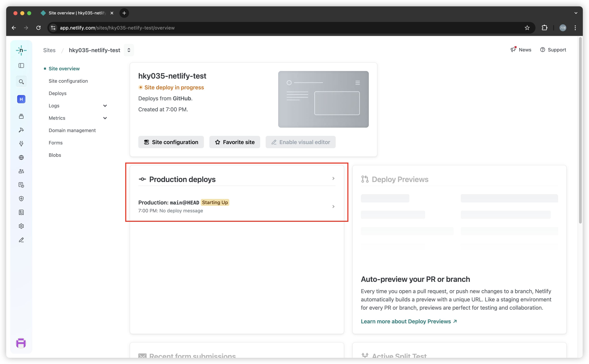
Task: Open Blobs navigation item
Action: (55, 155)
